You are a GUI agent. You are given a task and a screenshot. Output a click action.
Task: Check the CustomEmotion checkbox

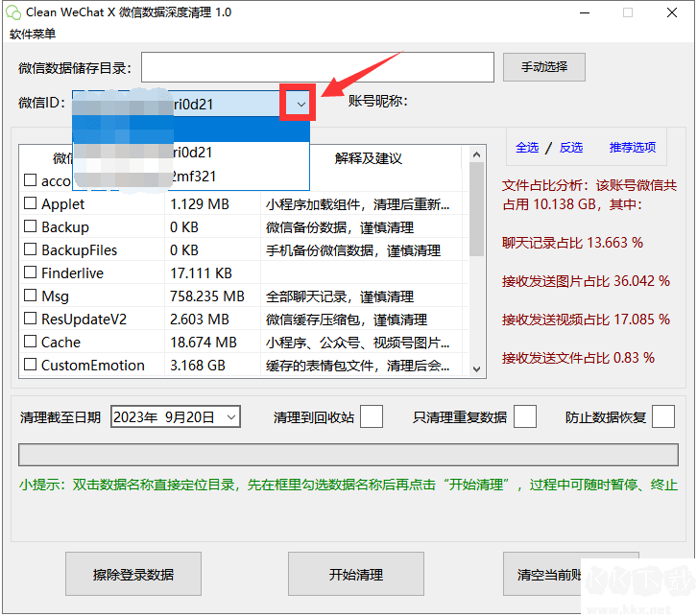point(30,365)
